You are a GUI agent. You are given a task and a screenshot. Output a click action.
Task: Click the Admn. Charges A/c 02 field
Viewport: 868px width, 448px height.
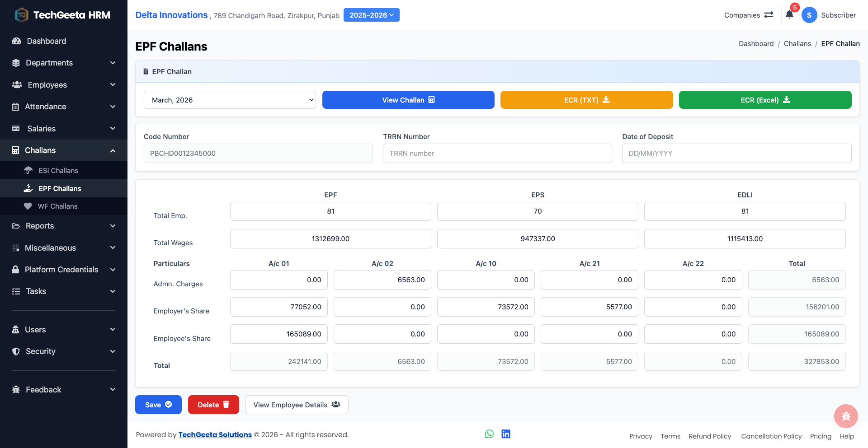pos(382,280)
